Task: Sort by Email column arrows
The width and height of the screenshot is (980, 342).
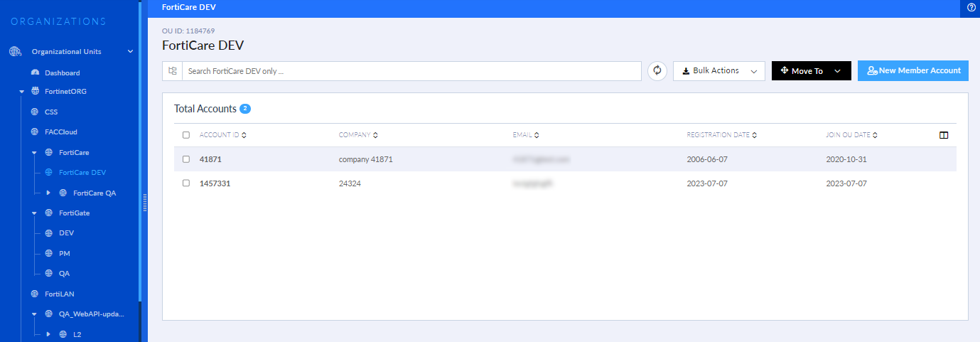Action: 537,135
